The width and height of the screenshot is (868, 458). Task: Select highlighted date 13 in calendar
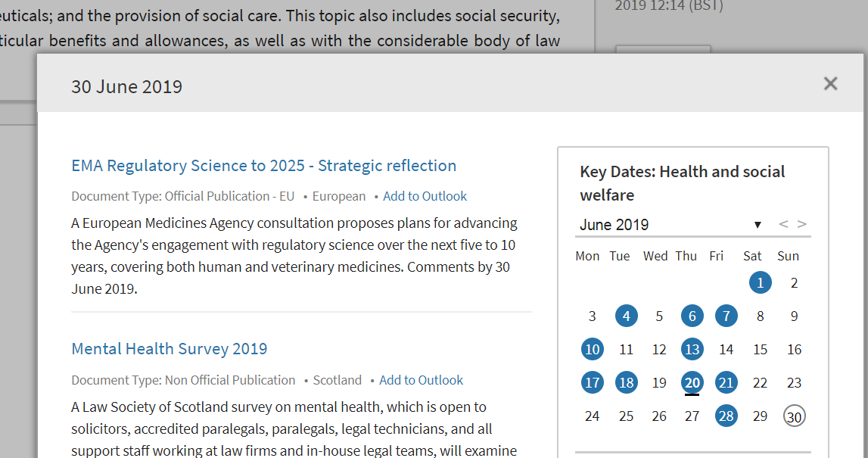(692, 350)
